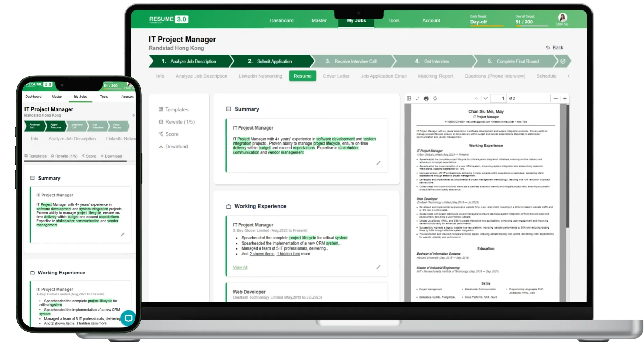Open Rewrite (1/5) in the laptop side menu
The height and width of the screenshot is (350, 644).
click(x=177, y=122)
